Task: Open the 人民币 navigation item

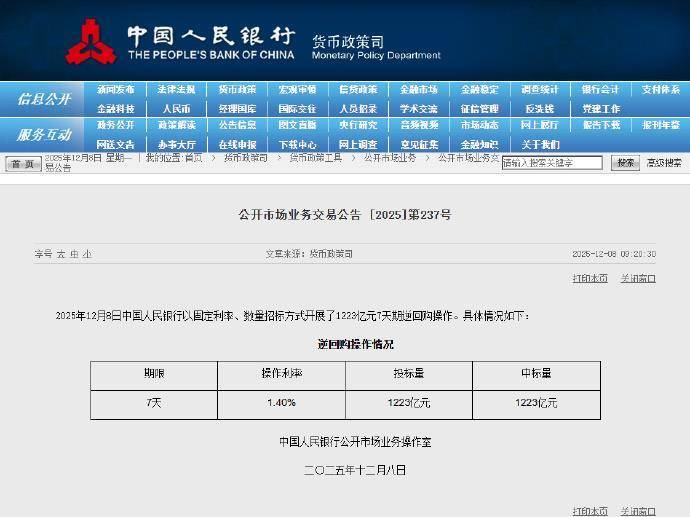Action: click(x=176, y=108)
